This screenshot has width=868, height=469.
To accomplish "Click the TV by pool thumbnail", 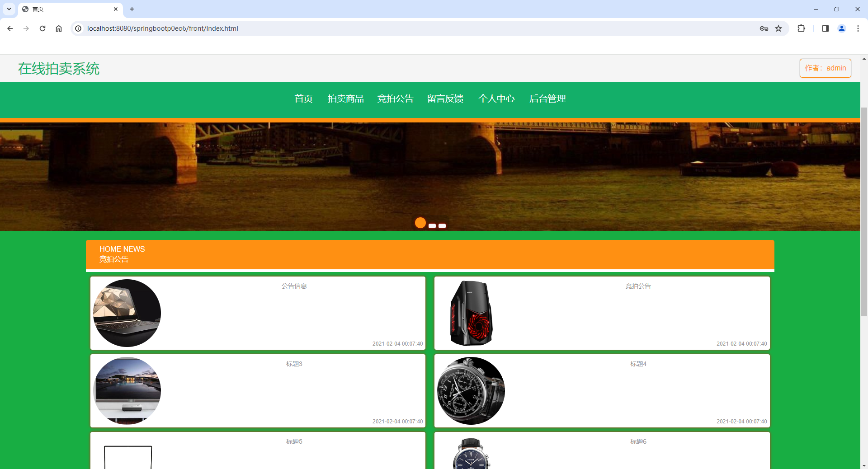I will 127,391.
